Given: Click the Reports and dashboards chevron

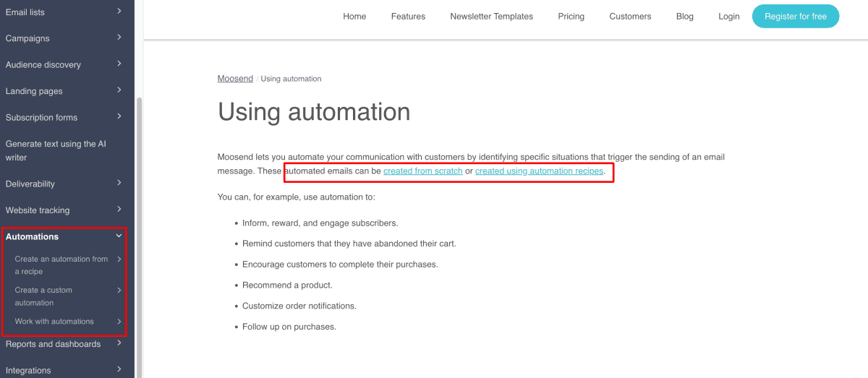Looking at the screenshot, I should coord(119,343).
